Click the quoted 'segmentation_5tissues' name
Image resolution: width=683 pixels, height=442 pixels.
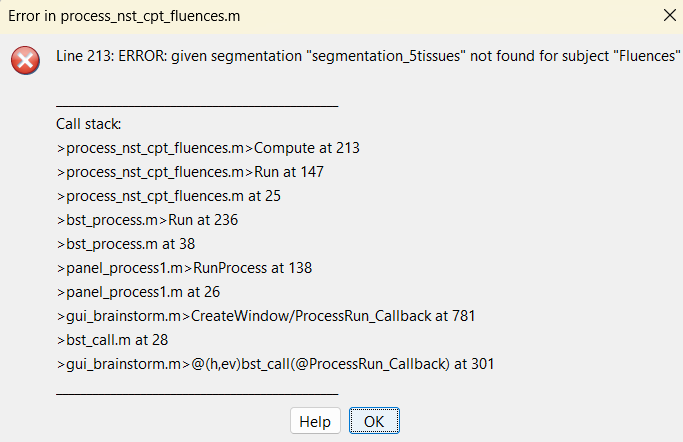coord(389,56)
